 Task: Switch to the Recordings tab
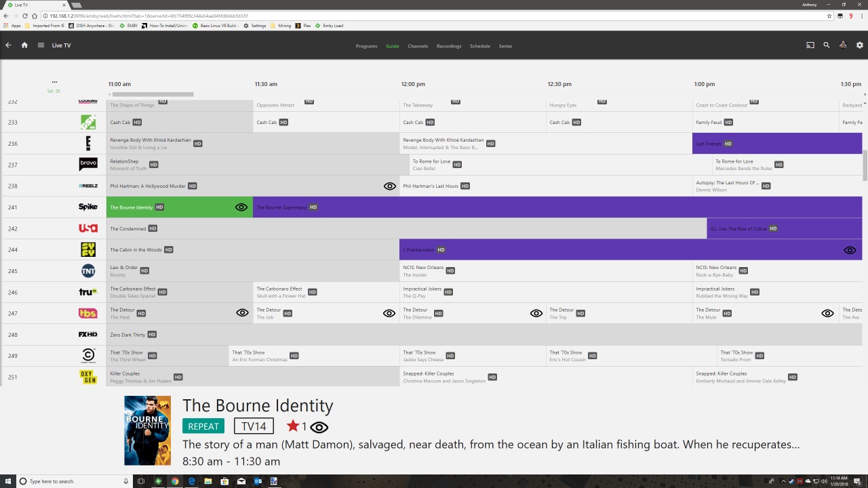[449, 46]
